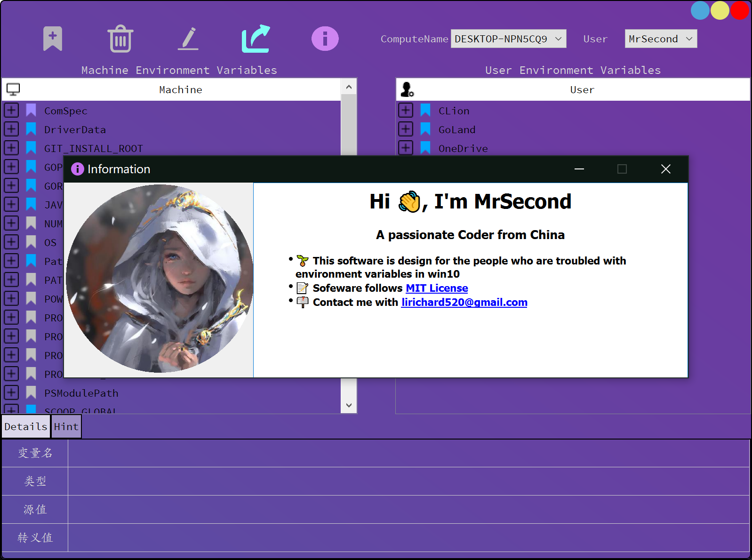The height and width of the screenshot is (560, 752).
Task: Expand the OS variable node
Action: 11,242
